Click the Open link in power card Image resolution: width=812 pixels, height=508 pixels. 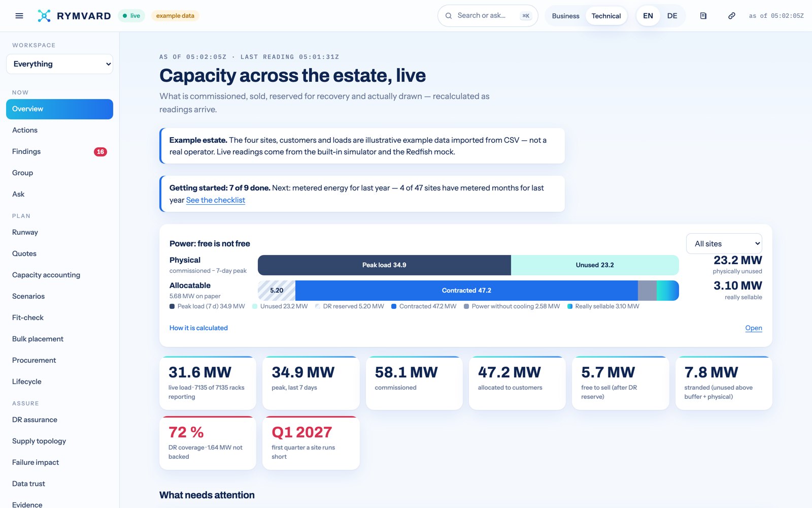point(754,328)
